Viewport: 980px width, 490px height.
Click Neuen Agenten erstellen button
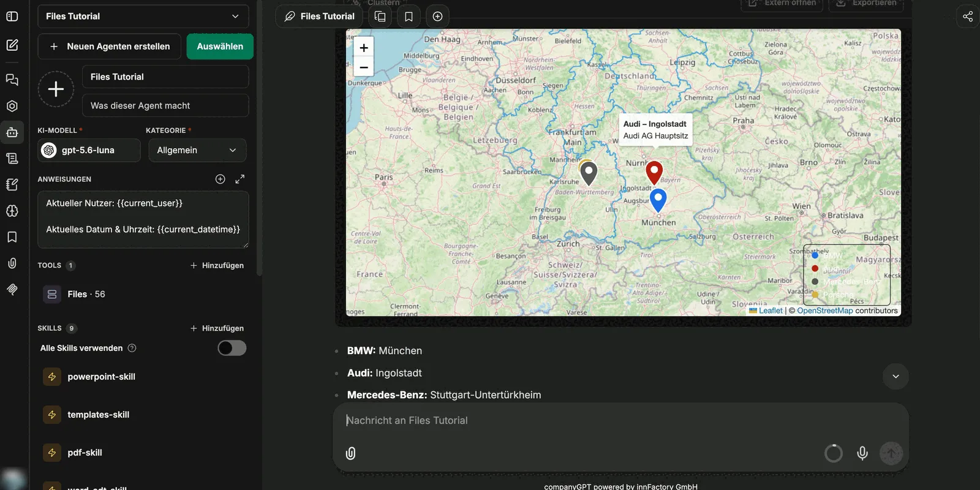(x=109, y=47)
